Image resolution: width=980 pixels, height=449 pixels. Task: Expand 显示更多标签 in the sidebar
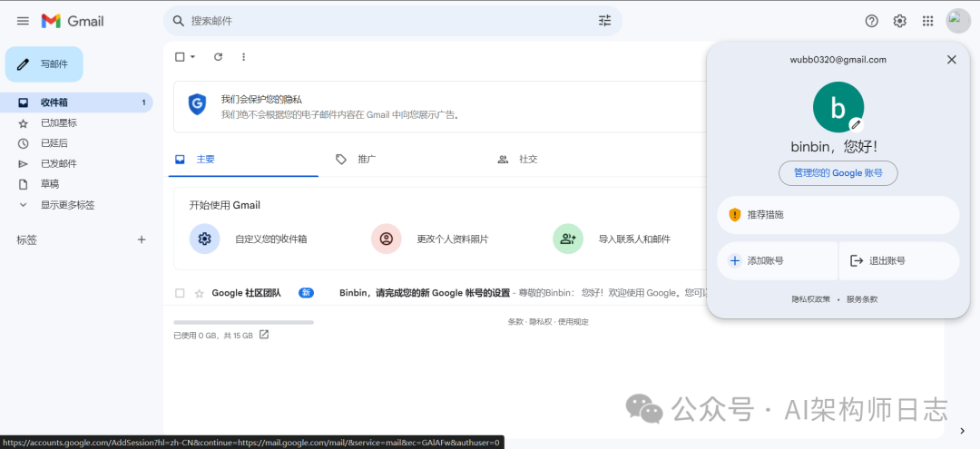(67, 205)
